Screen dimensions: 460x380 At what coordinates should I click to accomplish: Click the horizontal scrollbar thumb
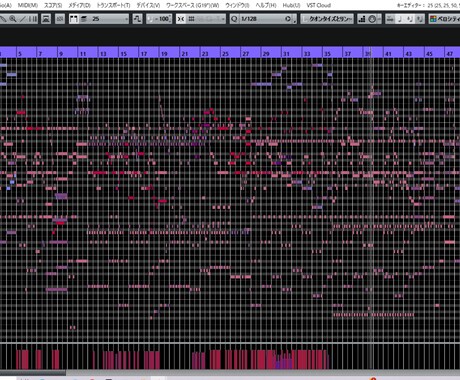(x=33, y=373)
